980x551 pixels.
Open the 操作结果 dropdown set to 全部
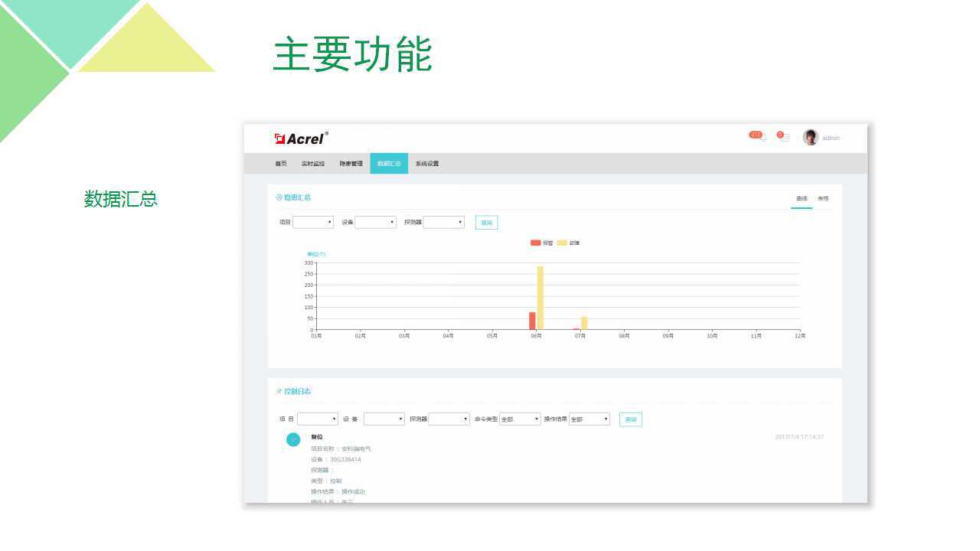590,419
